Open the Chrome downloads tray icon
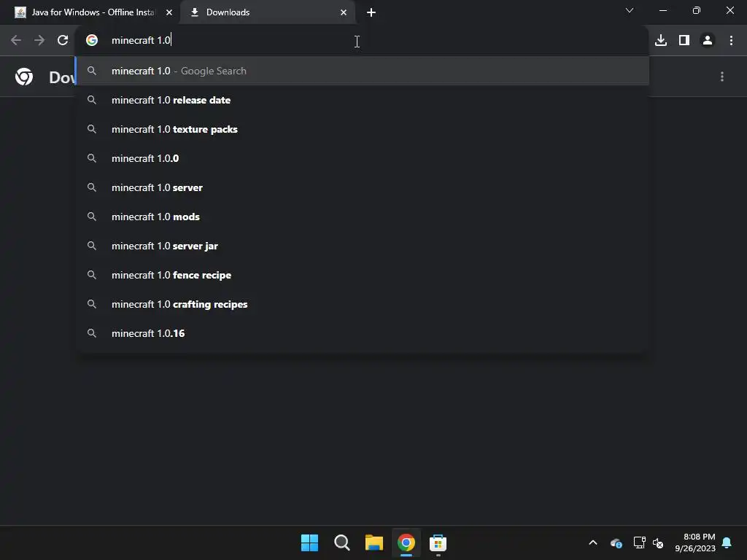747x560 pixels. point(661,41)
